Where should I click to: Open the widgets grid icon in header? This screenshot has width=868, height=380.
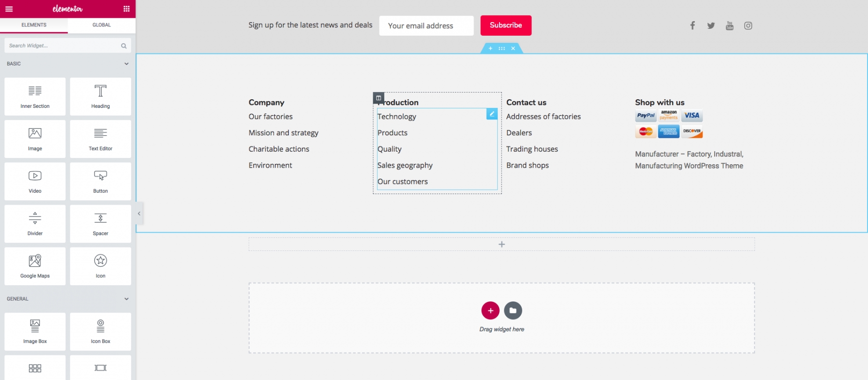click(126, 9)
